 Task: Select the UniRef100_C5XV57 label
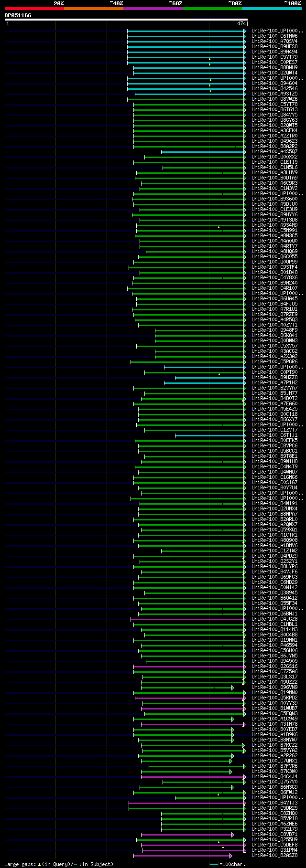(x=274, y=346)
